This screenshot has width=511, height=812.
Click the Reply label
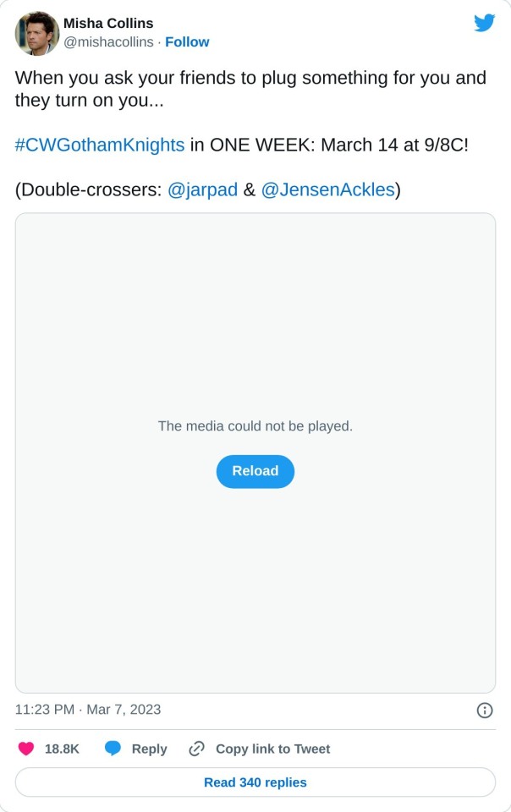point(149,749)
